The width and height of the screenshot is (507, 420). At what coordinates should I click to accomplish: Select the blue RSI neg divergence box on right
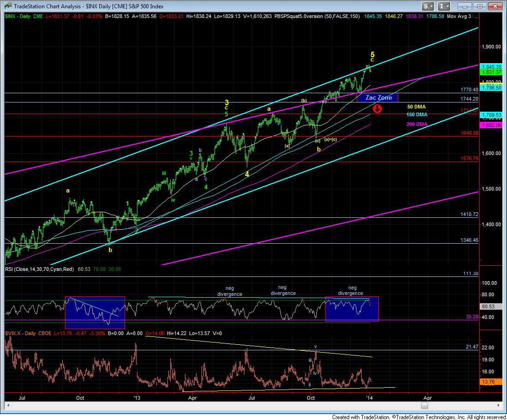pyautogui.click(x=352, y=309)
